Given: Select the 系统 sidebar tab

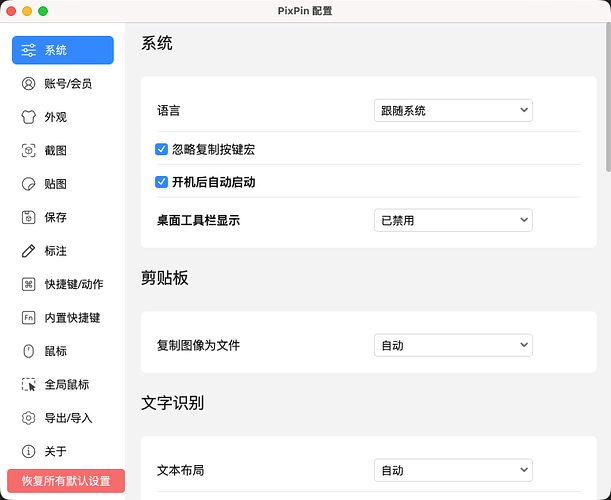Looking at the screenshot, I should coord(63,50).
